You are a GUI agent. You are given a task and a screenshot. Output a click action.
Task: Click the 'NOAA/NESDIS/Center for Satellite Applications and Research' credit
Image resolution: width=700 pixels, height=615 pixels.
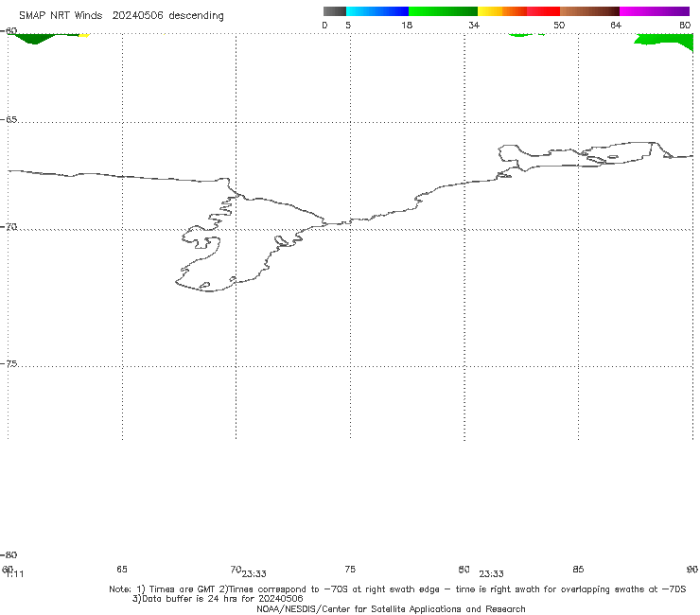pyautogui.click(x=391, y=608)
